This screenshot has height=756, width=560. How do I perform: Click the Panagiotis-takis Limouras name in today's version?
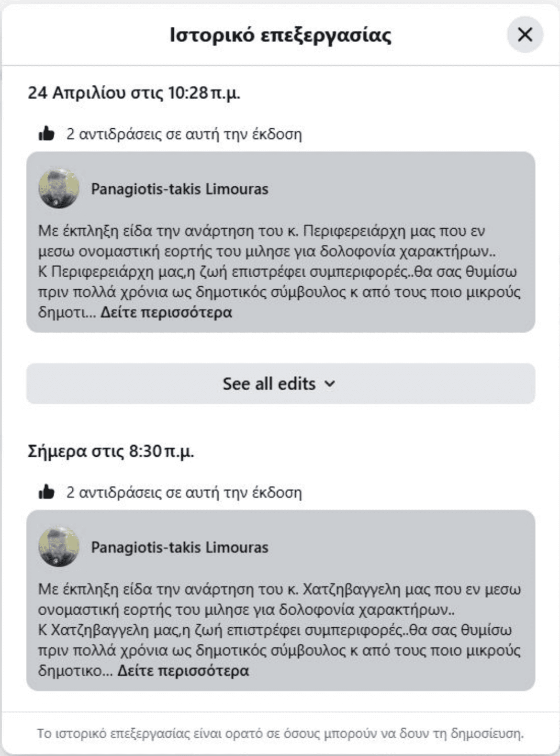coord(179,547)
